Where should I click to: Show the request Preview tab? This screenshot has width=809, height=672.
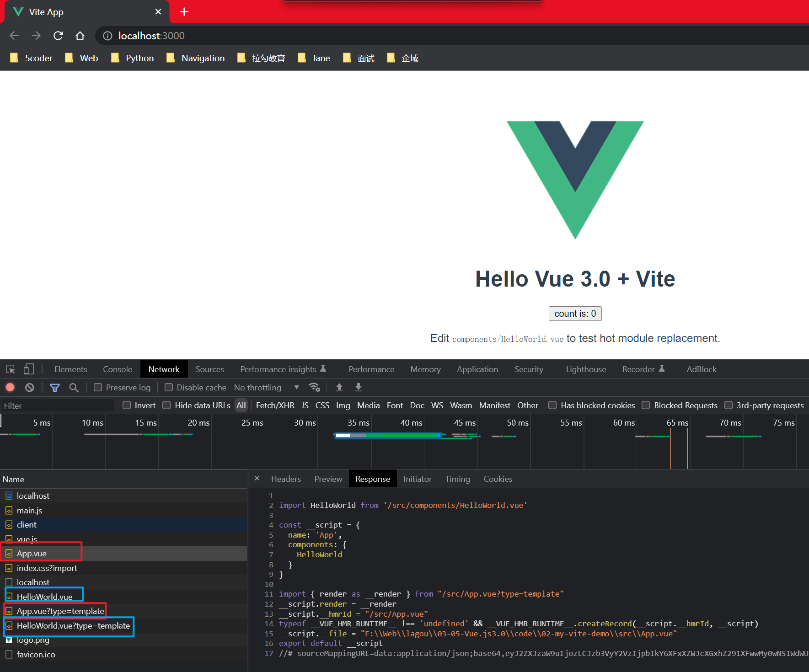328,479
